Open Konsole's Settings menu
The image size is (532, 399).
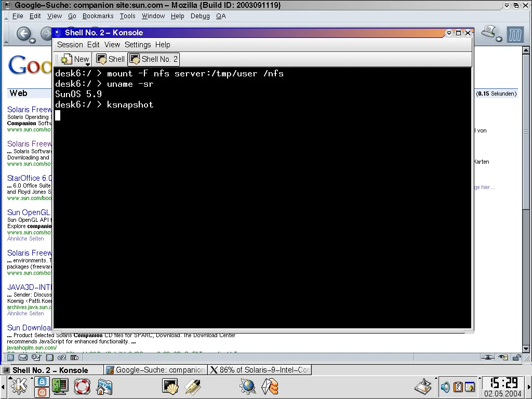138,45
